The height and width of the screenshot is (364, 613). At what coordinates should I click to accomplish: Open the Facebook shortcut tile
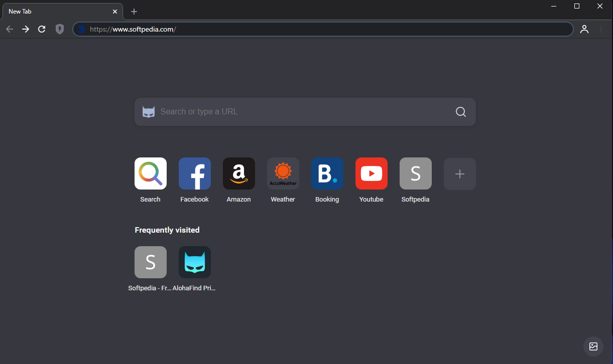tap(195, 173)
